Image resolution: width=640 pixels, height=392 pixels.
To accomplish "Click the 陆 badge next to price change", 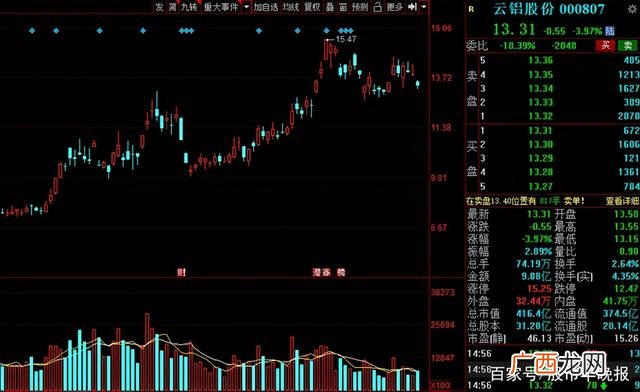I will coord(610,31).
